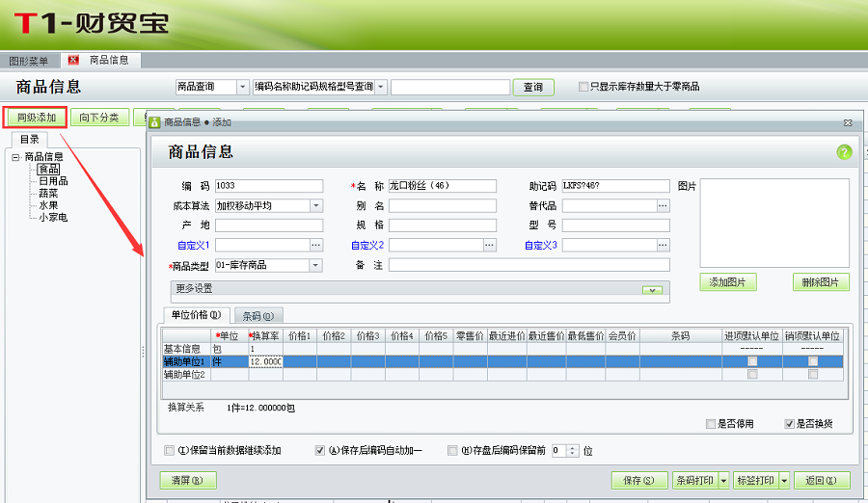Click the 保存 button
This screenshot has width=868, height=503.
[638, 481]
